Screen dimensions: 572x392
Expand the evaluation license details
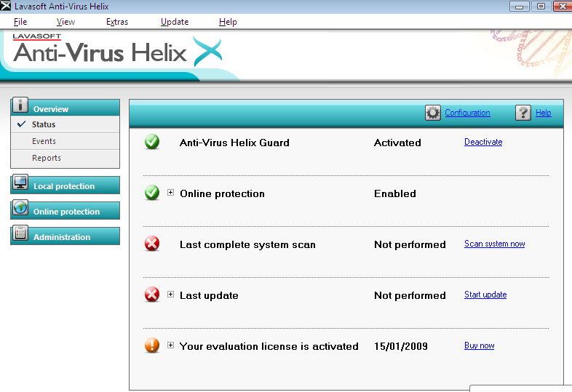pos(170,345)
